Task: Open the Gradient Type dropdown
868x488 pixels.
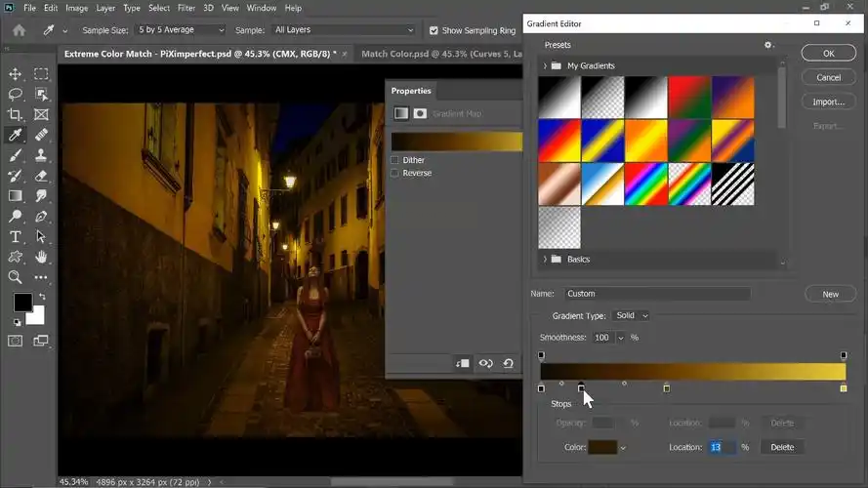Action: [x=631, y=316]
